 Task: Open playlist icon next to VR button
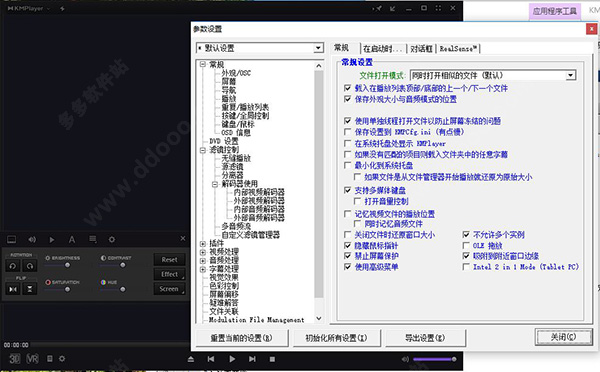pyautogui.click(x=50, y=359)
